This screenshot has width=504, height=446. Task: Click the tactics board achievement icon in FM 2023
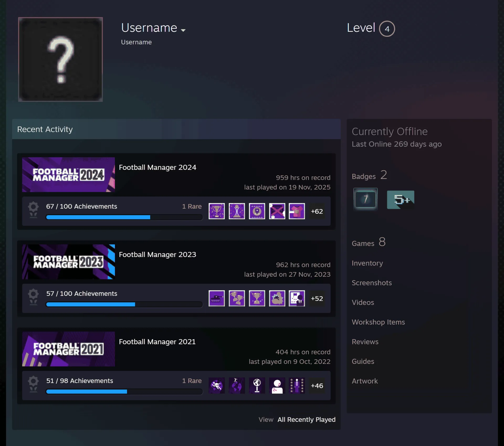(x=297, y=298)
